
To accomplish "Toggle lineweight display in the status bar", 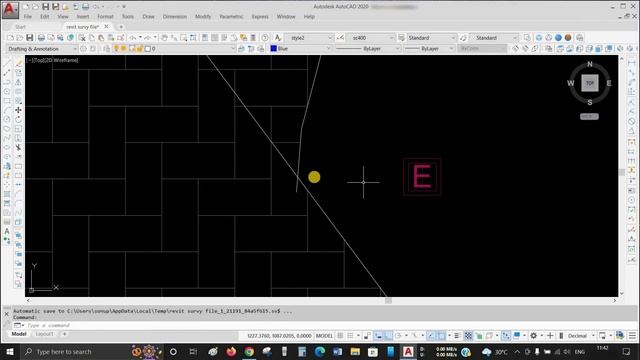I will point(457,336).
